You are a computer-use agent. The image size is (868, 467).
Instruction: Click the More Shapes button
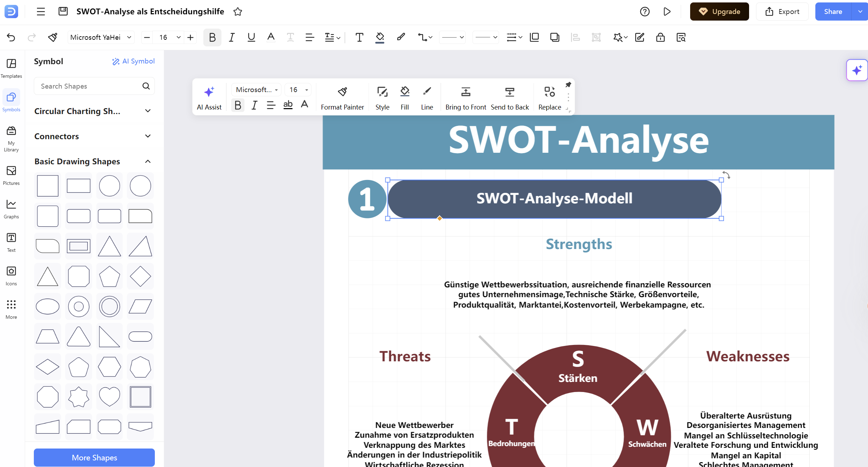94,458
